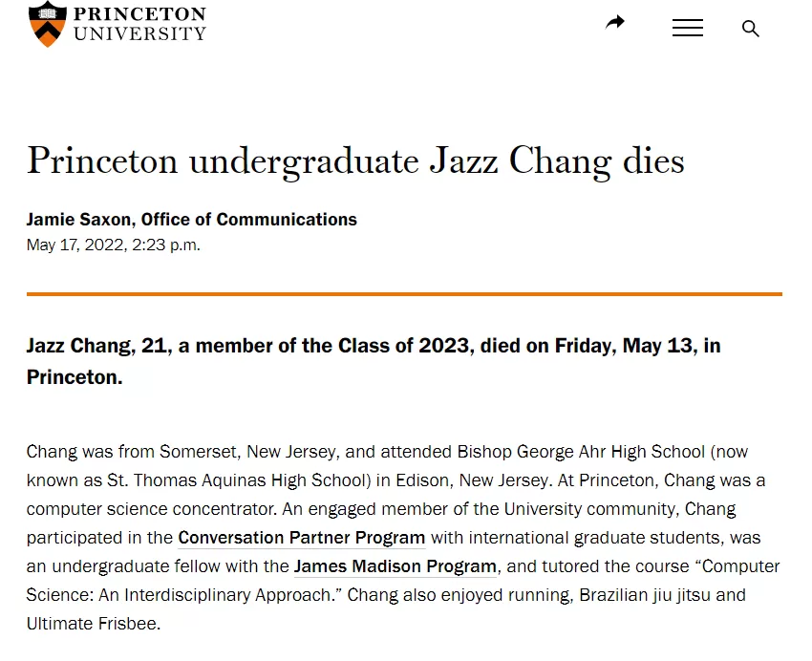This screenshot has height=661, width=812.
Task: Click the bold lead paragraph about Class of 2023
Action: (x=374, y=361)
